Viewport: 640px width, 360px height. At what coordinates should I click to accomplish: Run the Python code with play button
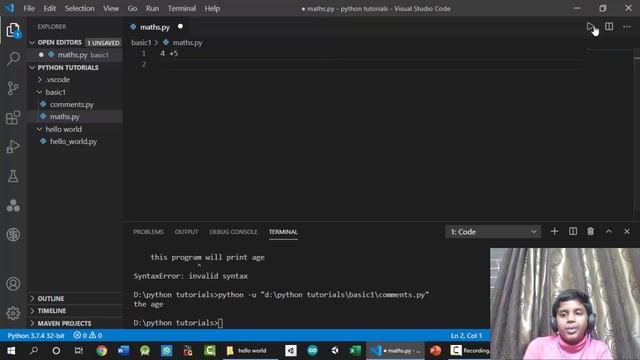(x=591, y=27)
